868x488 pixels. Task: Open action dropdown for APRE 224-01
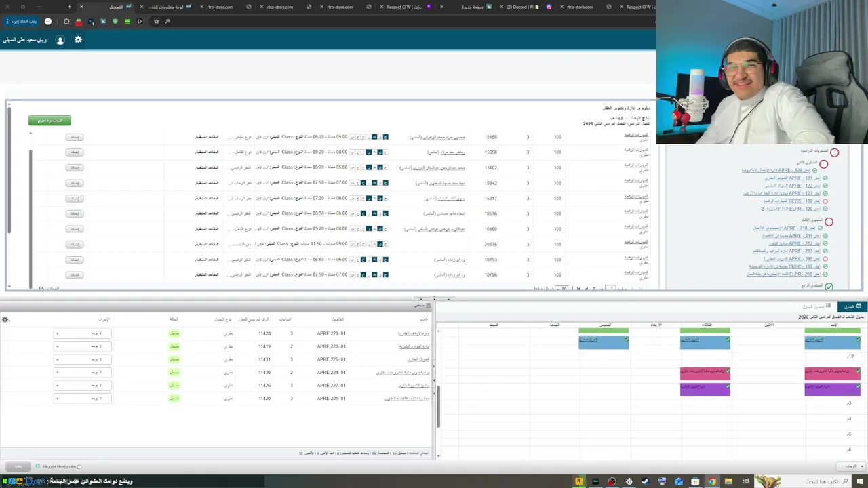click(82, 372)
